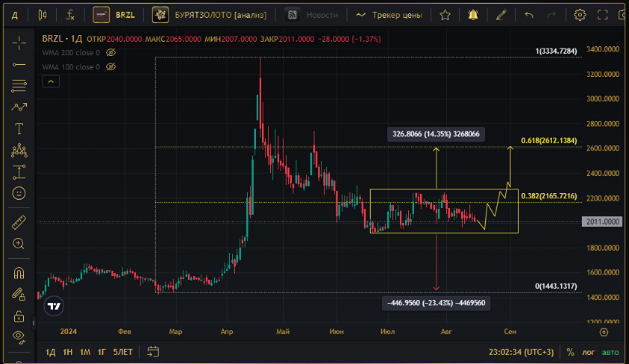Toggle logarithmic scale лог
The width and height of the screenshot is (629, 364).
point(589,352)
